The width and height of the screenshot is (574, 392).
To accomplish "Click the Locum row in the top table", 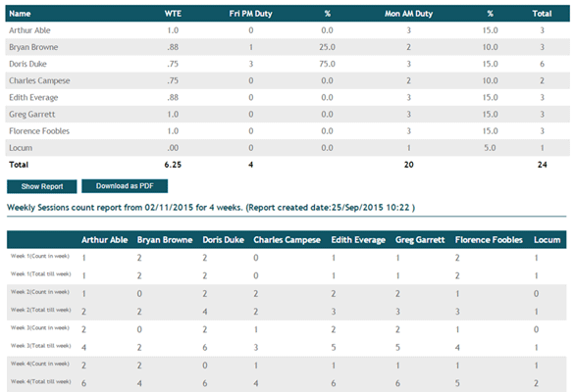I will (x=287, y=148).
